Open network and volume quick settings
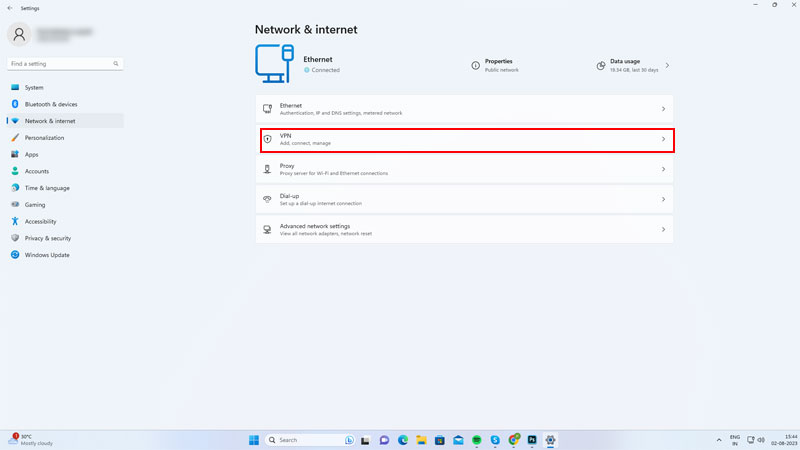This screenshot has width=800, height=450. tap(756, 440)
